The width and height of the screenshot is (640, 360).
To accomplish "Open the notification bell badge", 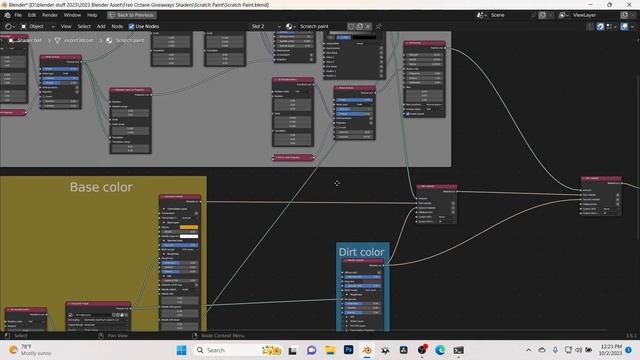I will [x=629, y=350].
